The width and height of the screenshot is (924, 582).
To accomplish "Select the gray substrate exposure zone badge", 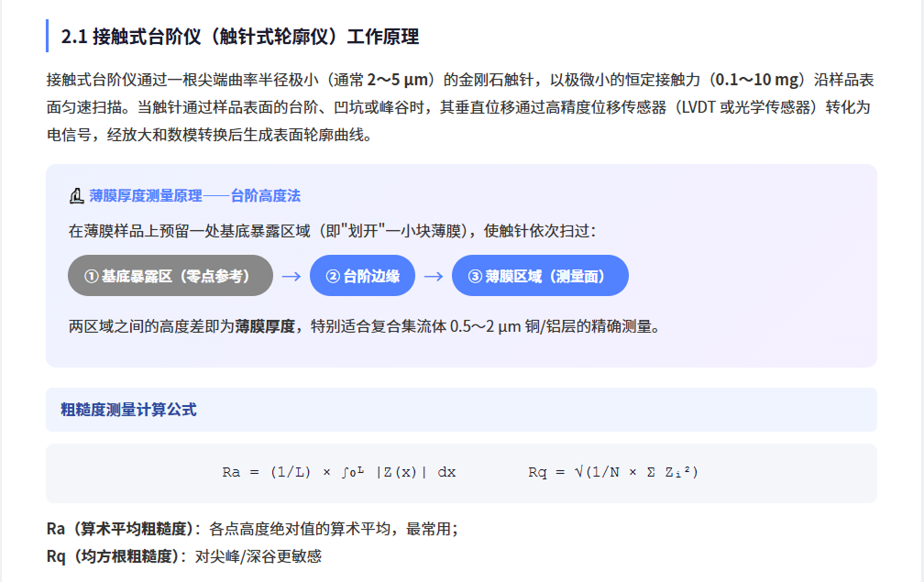I will (x=170, y=275).
